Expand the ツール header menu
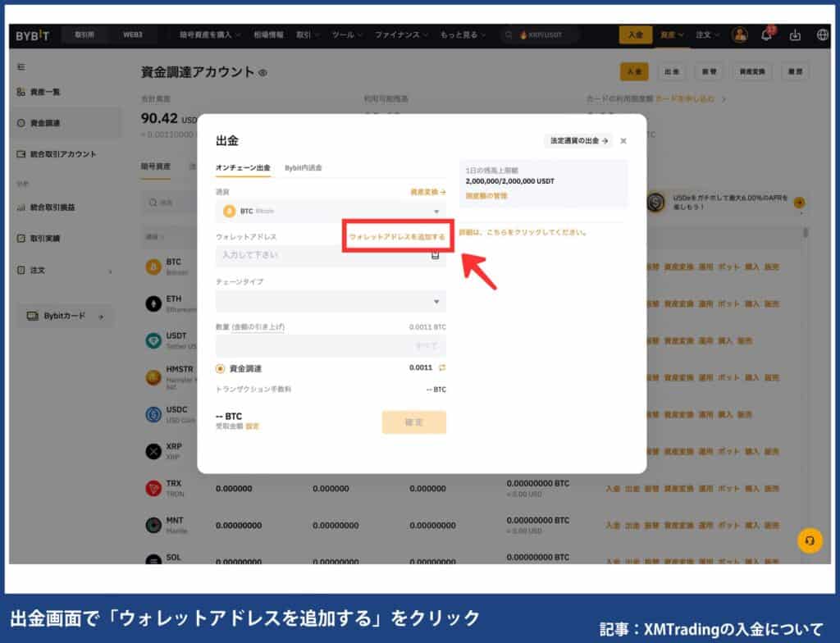 click(347, 34)
